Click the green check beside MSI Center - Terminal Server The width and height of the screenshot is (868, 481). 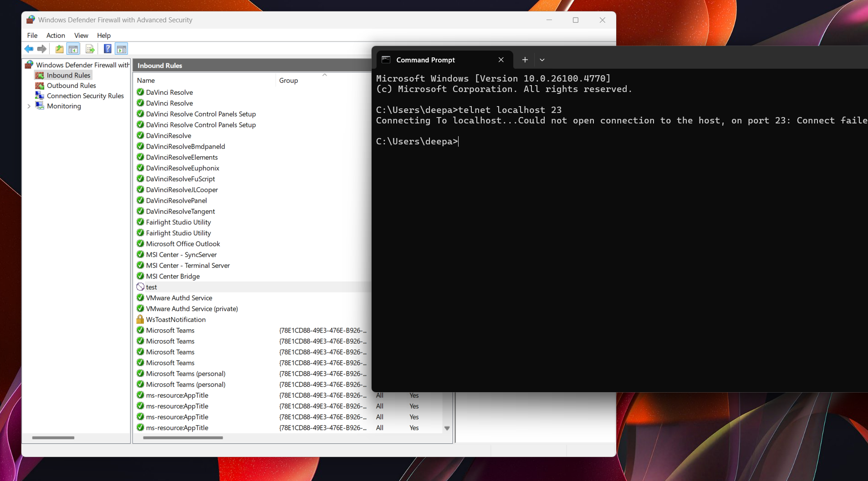pyautogui.click(x=140, y=266)
